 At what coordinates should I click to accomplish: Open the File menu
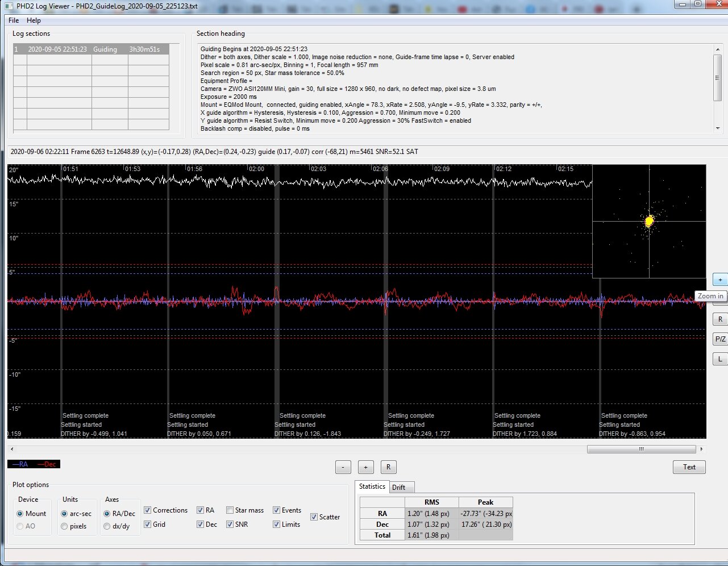click(x=14, y=20)
